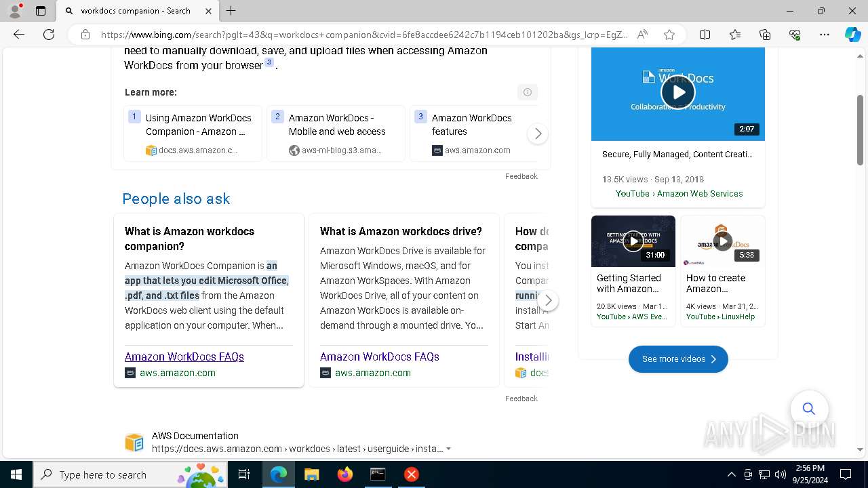Open the browser profile icon

pos(15,11)
